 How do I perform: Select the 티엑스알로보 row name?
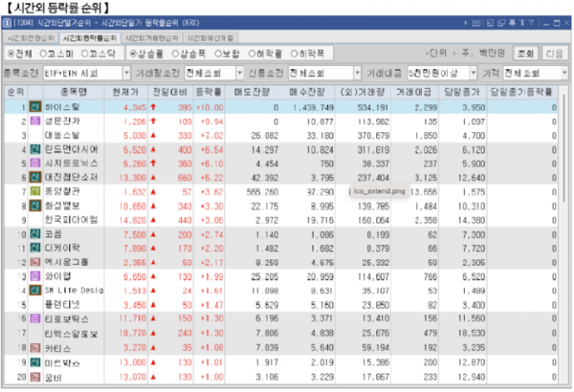point(71,333)
